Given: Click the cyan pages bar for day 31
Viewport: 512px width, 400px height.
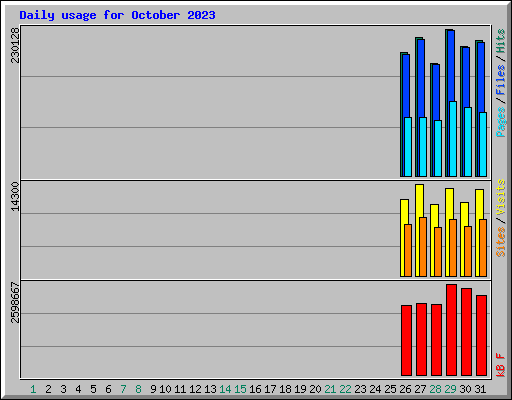Looking at the screenshot, I should (483, 144).
